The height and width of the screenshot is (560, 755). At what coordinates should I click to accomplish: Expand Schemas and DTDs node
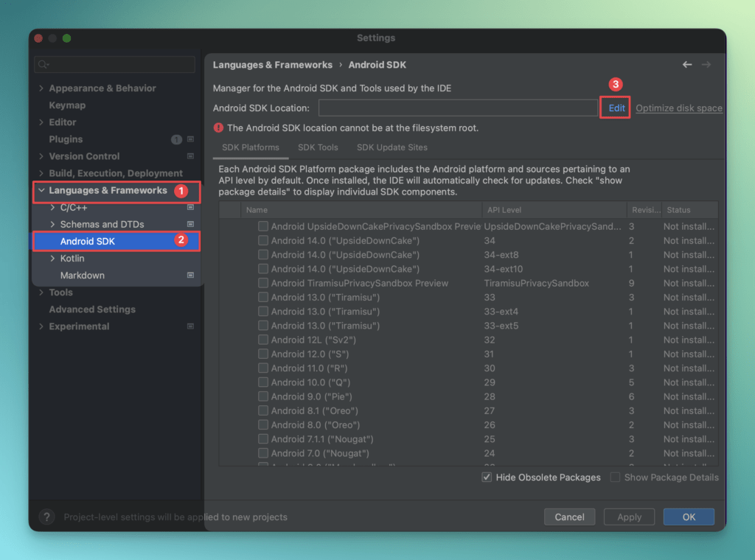[52, 224]
